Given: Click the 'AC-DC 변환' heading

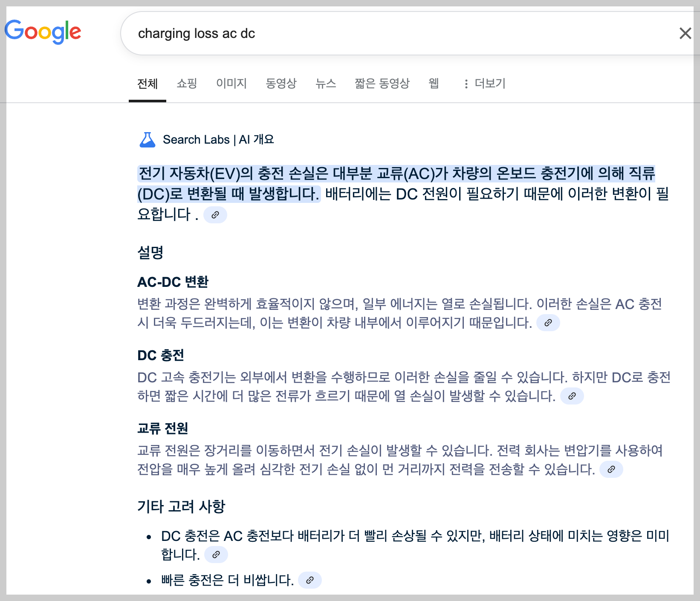Looking at the screenshot, I should pyautogui.click(x=173, y=282).
